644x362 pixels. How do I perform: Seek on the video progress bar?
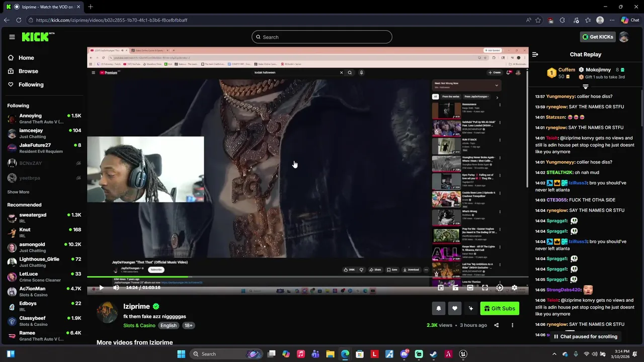(x=307, y=277)
